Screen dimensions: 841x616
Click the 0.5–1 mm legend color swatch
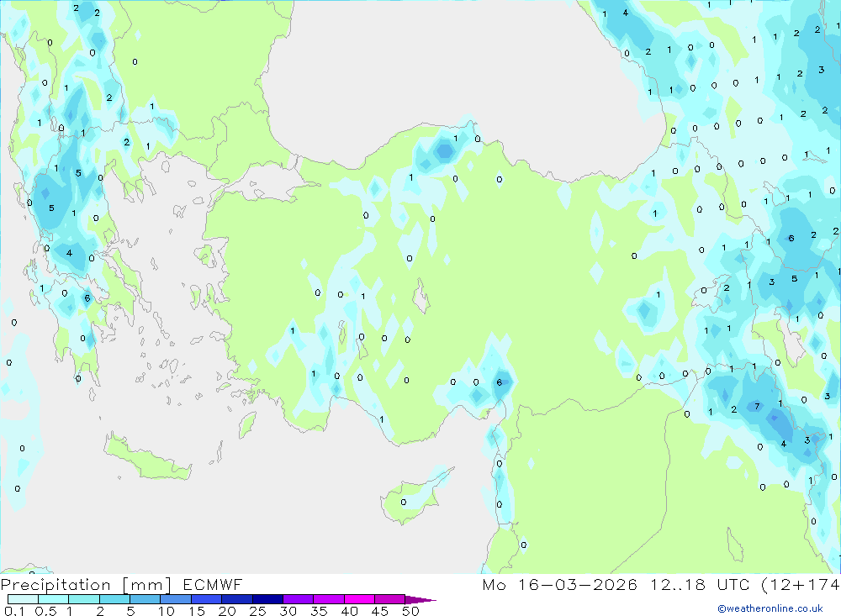(54, 599)
